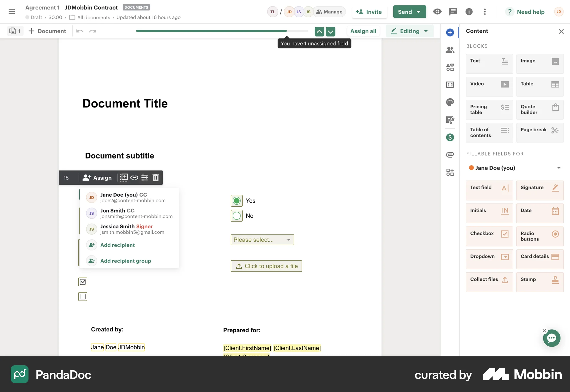Open the Please select dropdown
570x392 pixels.
tap(262, 240)
